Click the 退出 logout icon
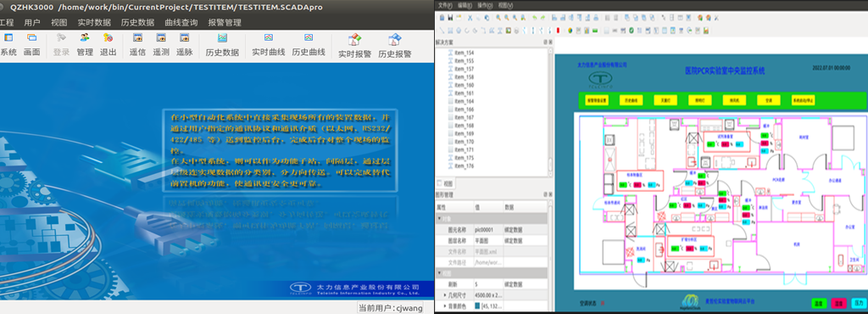Image resolution: width=868 pixels, height=314 pixels. click(108, 37)
